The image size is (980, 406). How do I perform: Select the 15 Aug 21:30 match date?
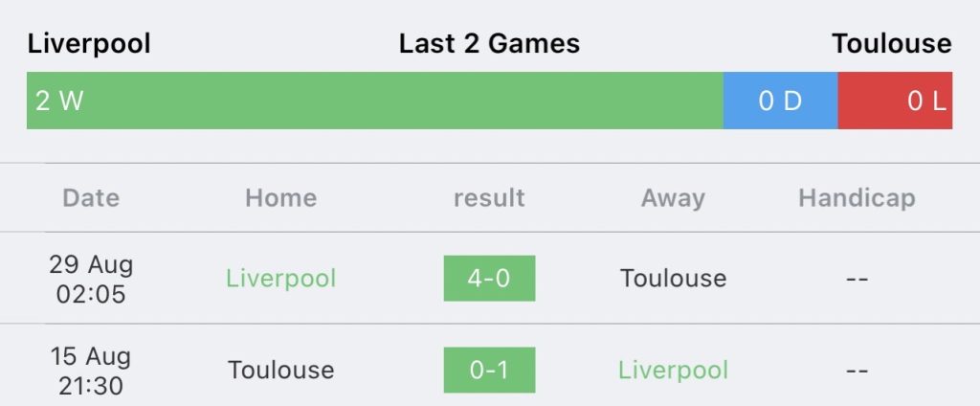tap(91, 371)
